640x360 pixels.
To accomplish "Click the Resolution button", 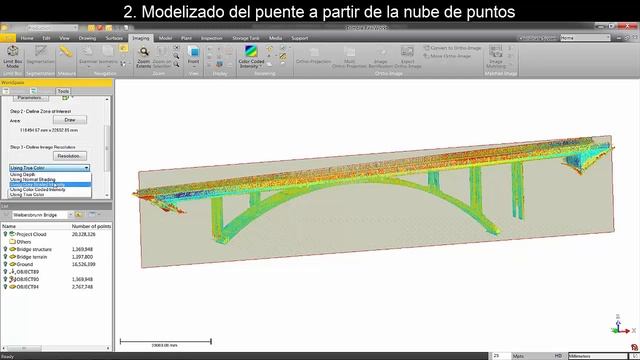I will click(x=70, y=156).
